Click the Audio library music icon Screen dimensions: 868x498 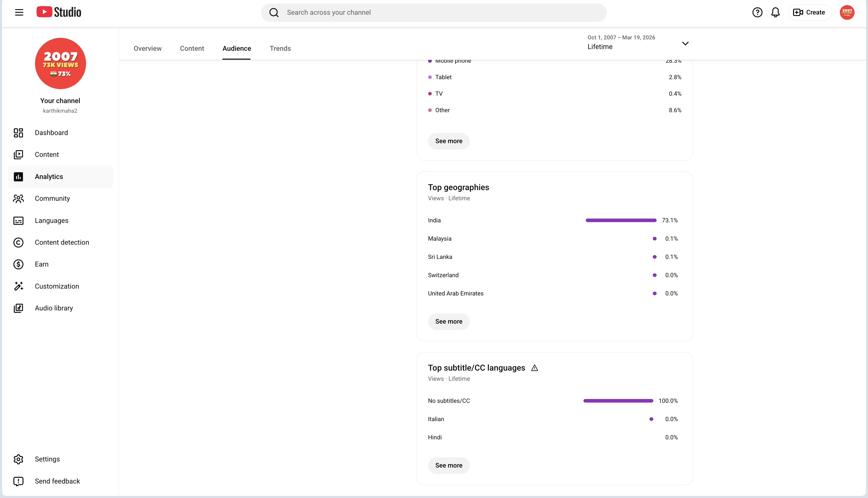tap(19, 308)
